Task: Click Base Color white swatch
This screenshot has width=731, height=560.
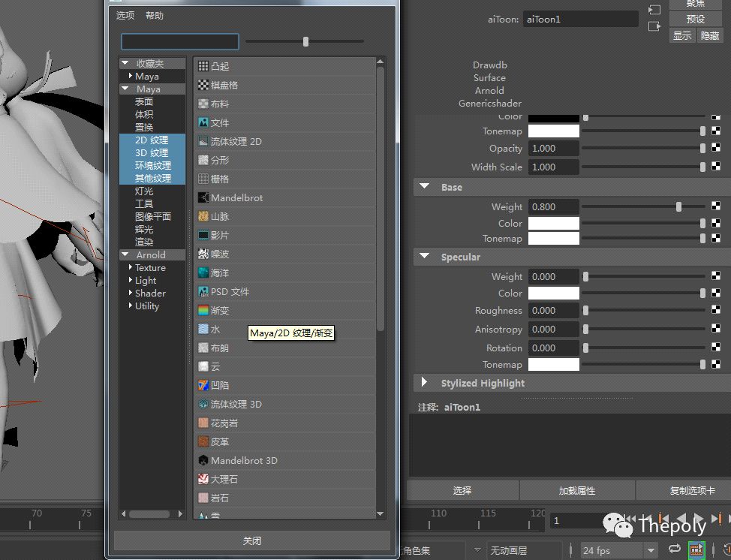Action: click(x=553, y=223)
